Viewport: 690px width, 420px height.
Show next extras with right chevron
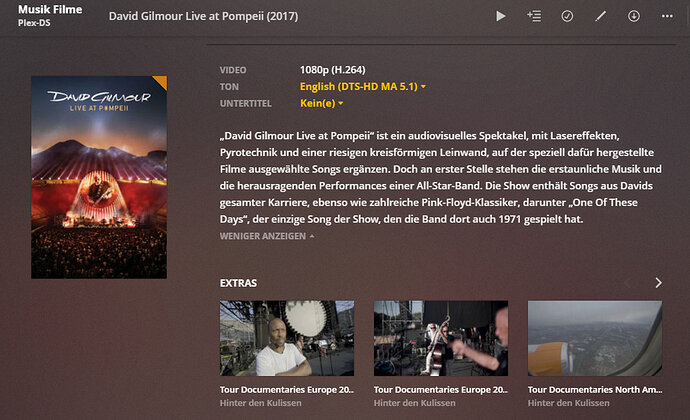[x=658, y=283]
